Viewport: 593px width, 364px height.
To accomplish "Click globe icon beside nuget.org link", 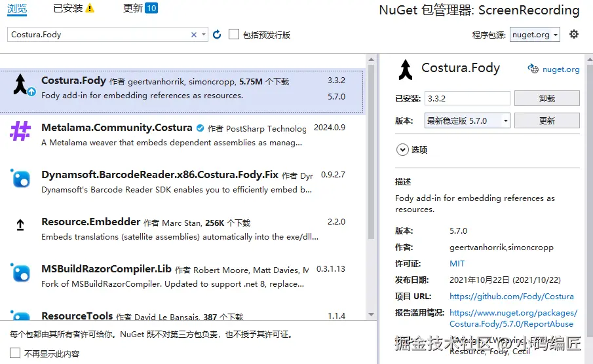I will (533, 69).
